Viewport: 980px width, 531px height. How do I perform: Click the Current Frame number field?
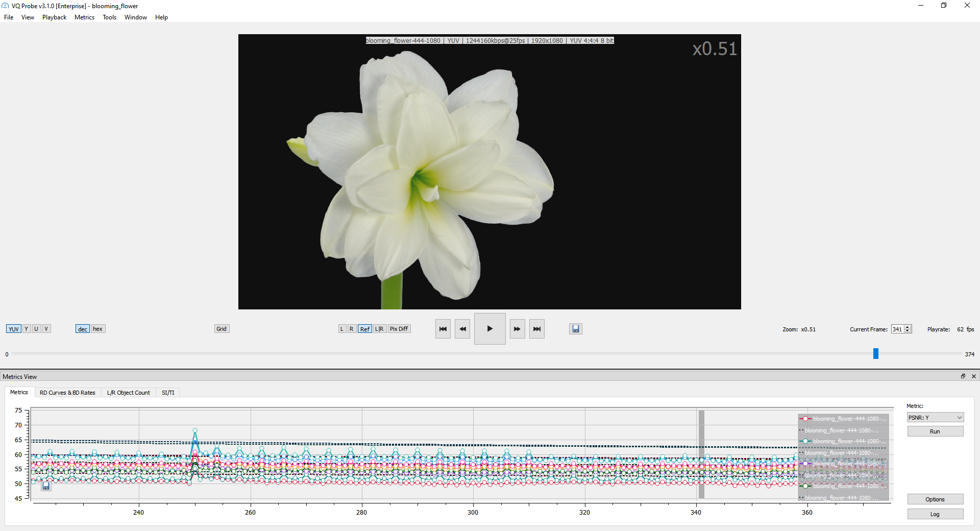pos(897,329)
